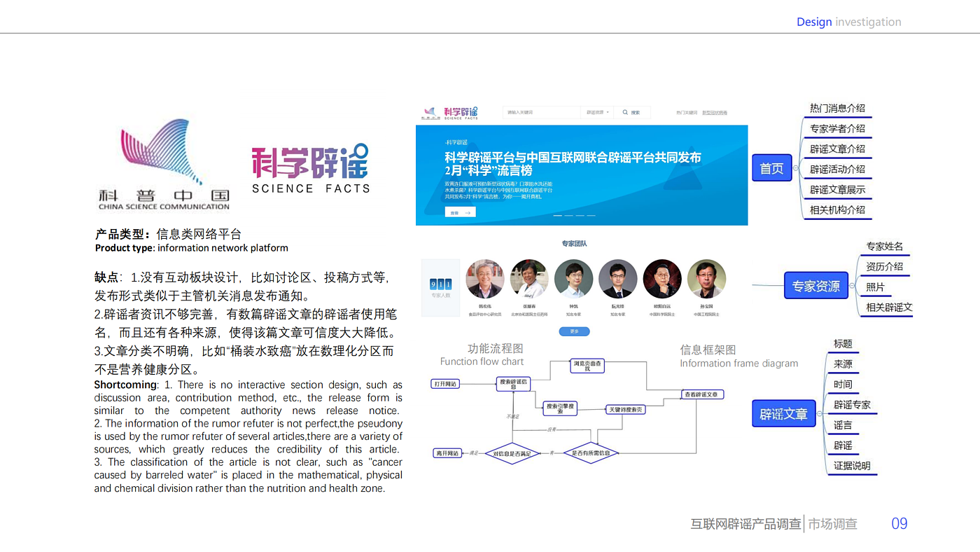The height and width of the screenshot is (552, 980).
Task: Click the 辟谣文章介绍 mind map leaf
Action: 837,149
